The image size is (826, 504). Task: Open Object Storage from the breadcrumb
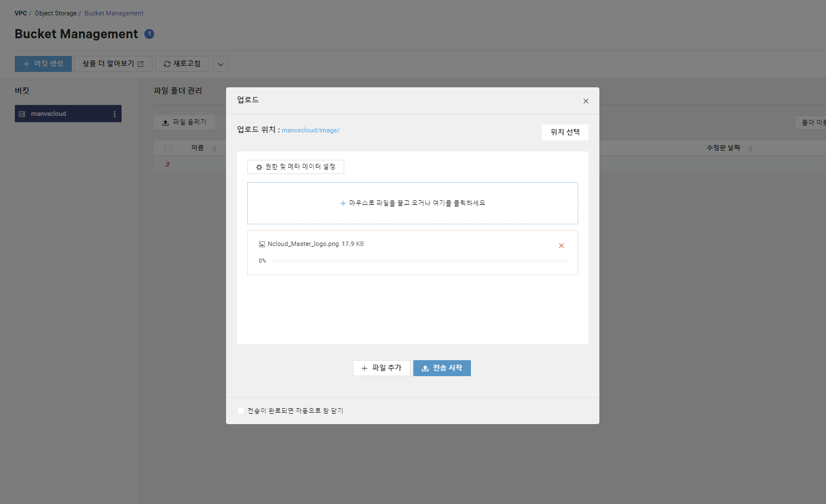point(55,13)
